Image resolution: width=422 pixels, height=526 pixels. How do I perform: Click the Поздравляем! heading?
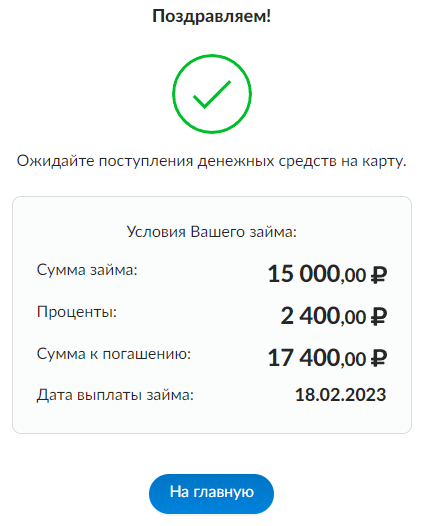click(211, 16)
